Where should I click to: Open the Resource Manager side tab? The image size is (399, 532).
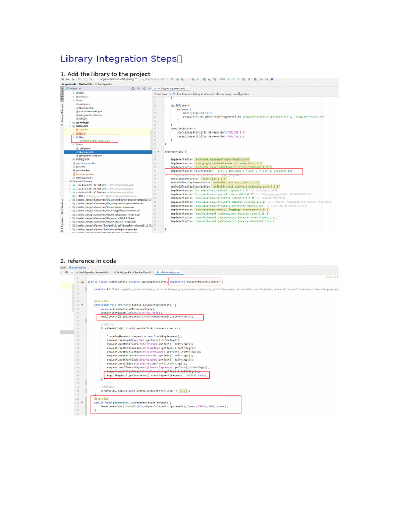62,115
